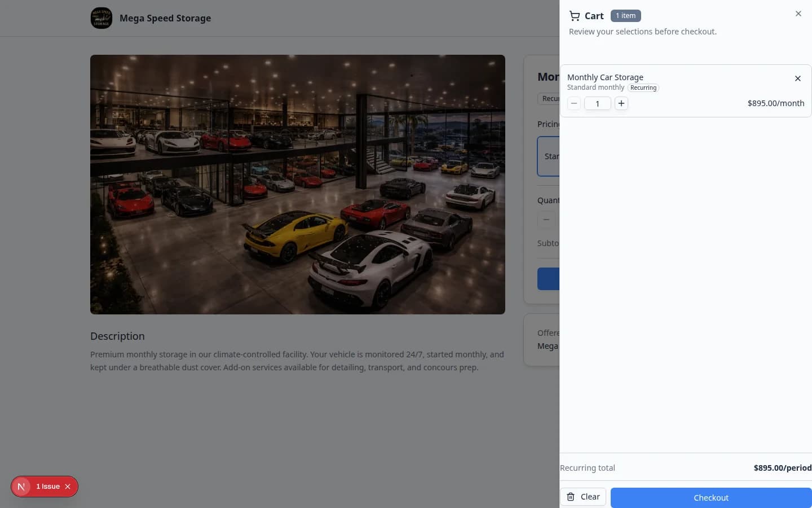Viewport: 812px width, 508px height.
Task: Click the car storage facility photo
Action: (298, 185)
